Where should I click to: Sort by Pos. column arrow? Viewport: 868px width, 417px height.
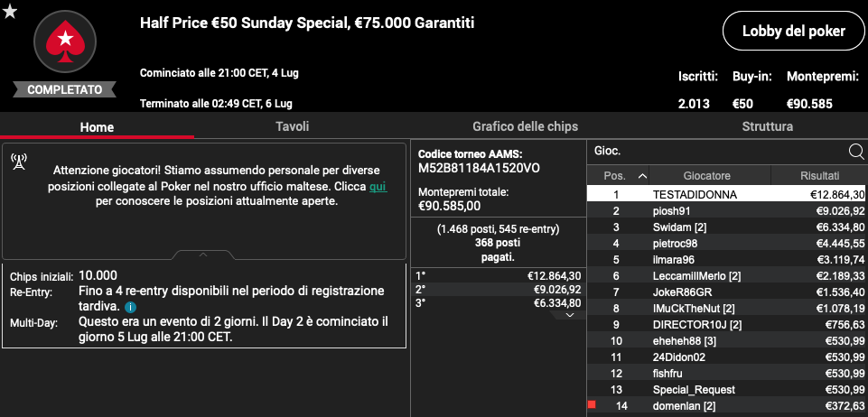coord(642,176)
